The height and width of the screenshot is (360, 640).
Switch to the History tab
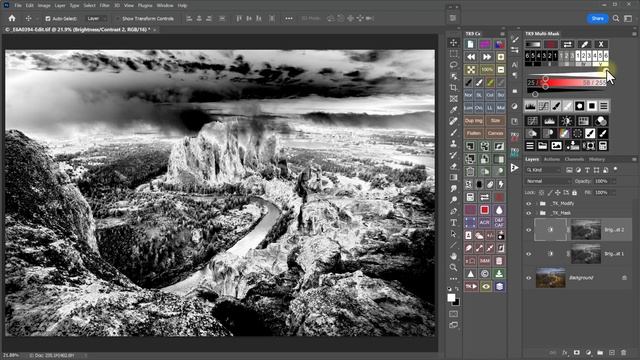(x=597, y=159)
